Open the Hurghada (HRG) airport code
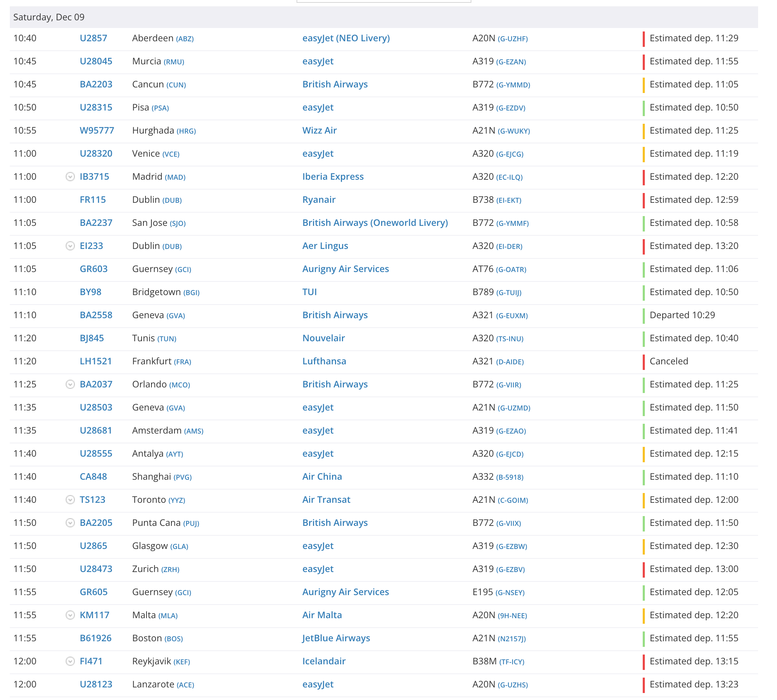The height and width of the screenshot is (700, 777). 186,131
